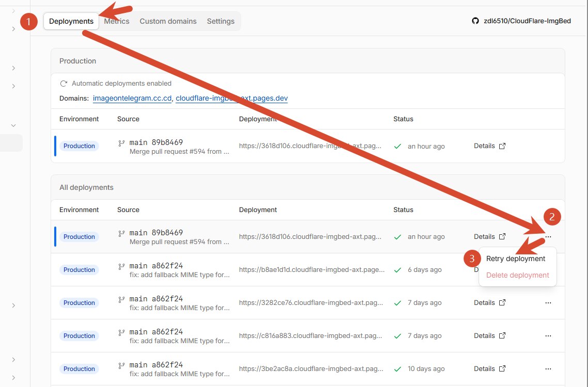Open the Custom domains tab
588x387 pixels.
pos(168,21)
